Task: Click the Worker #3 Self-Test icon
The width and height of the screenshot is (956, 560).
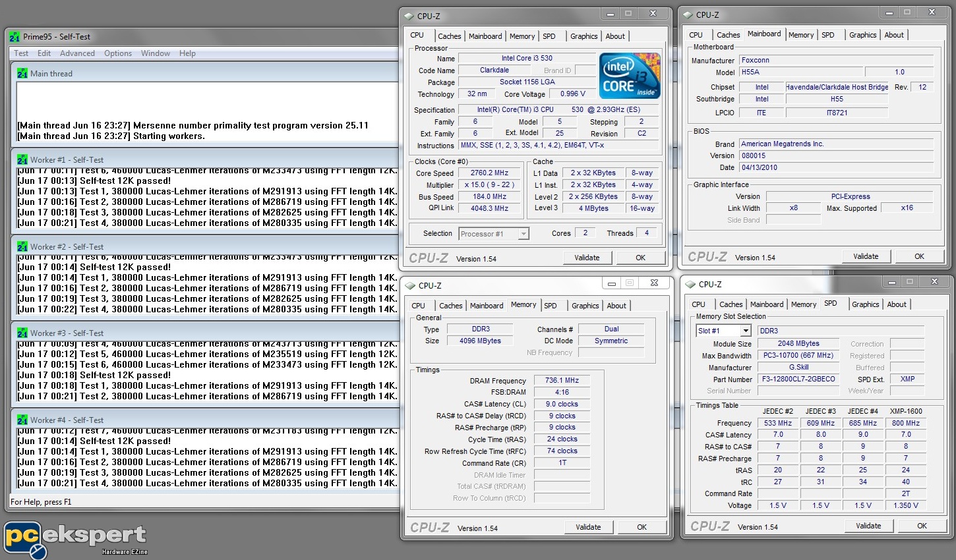Action: tap(22, 333)
